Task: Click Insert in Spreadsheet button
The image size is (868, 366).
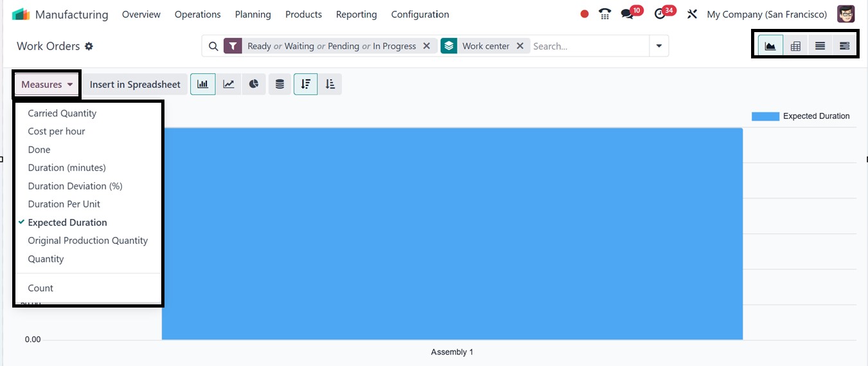Action: [135, 84]
